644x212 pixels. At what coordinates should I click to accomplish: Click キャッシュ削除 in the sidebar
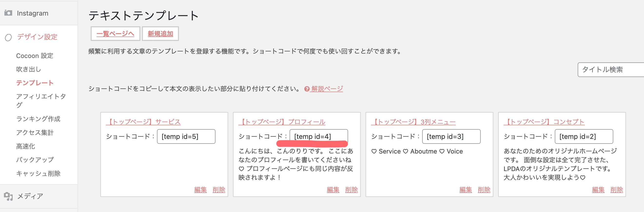pos(38,173)
